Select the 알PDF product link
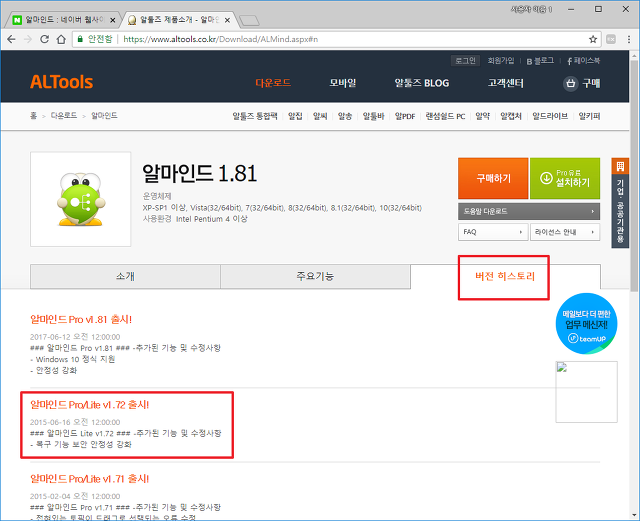This screenshot has width=640, height=521. coord(405,116)
